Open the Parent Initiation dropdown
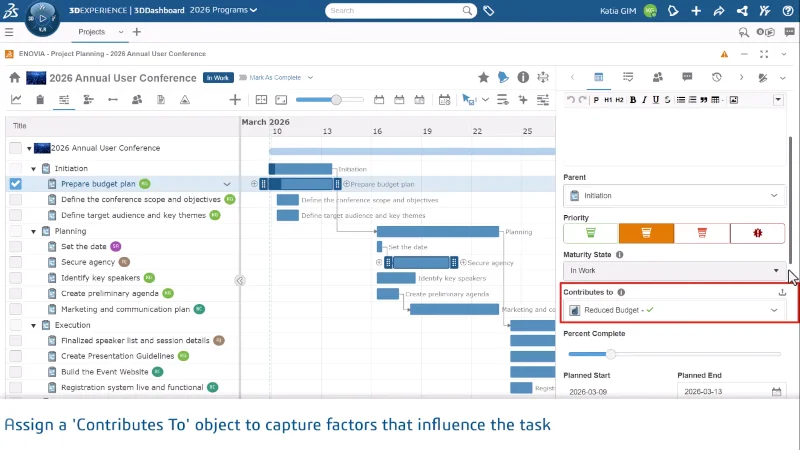 pos(674,195)
